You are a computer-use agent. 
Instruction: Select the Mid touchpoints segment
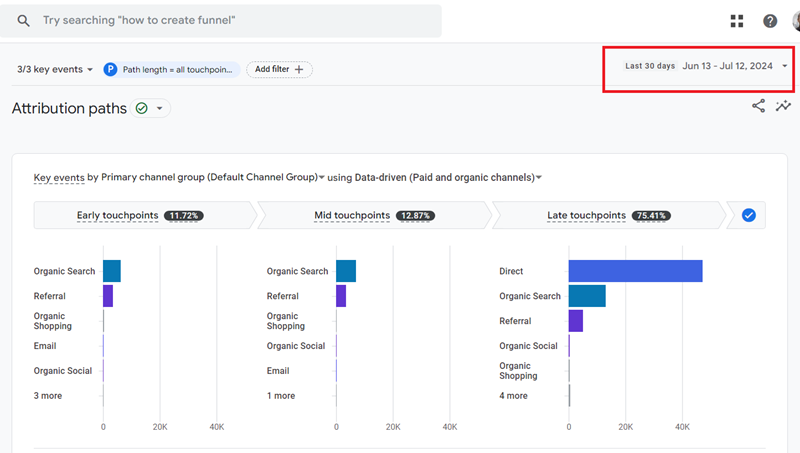click(374, 215)
